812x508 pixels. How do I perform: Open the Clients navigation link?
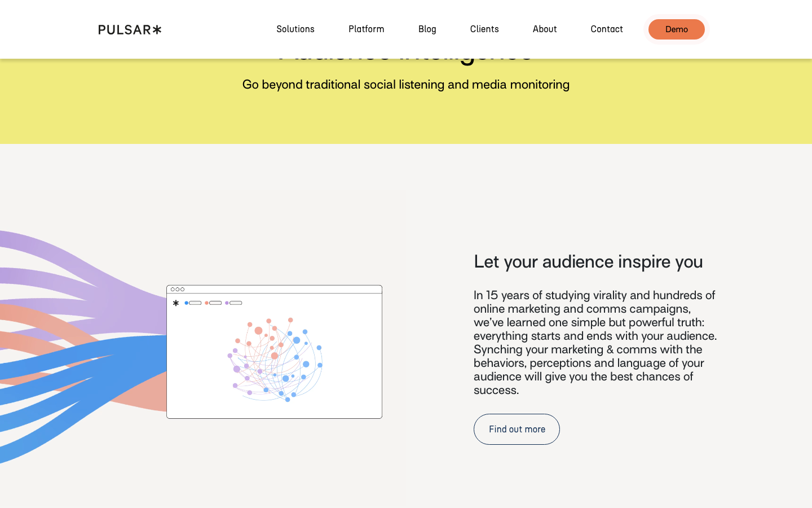(484, 29)
